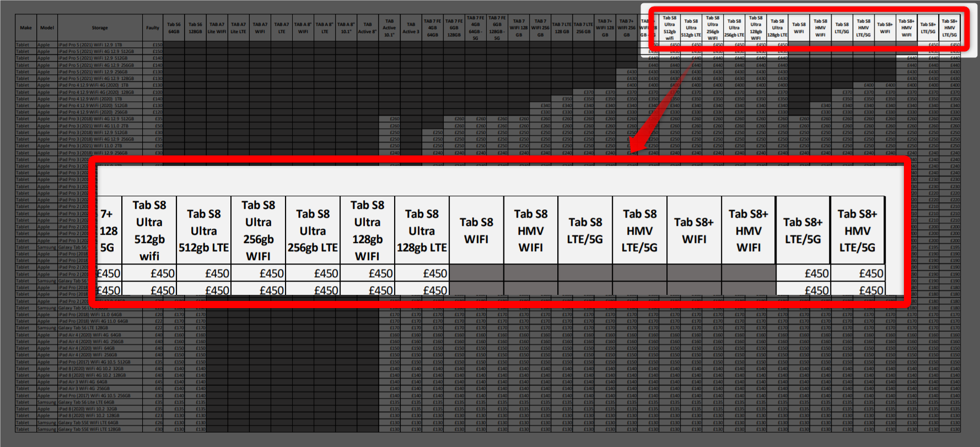Select the TAB Active 3 column header
The image size is (980, 447).
click(x=411, y=28)
